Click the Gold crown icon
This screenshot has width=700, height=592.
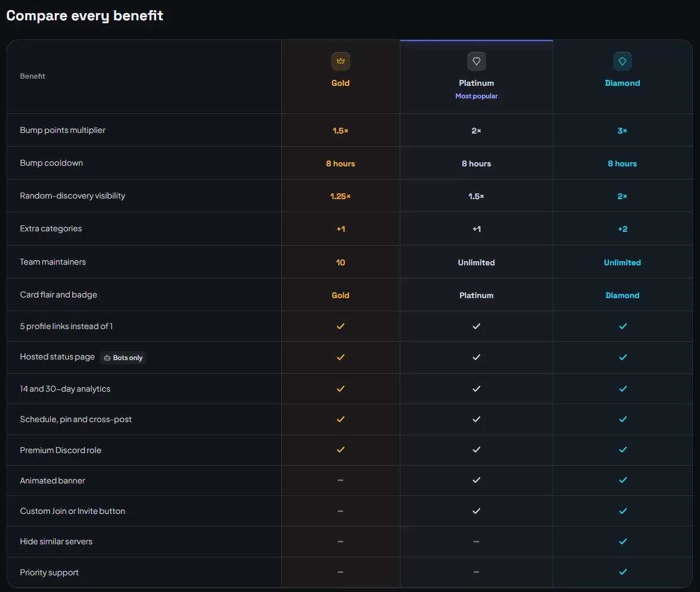click(x=341, y=61)
